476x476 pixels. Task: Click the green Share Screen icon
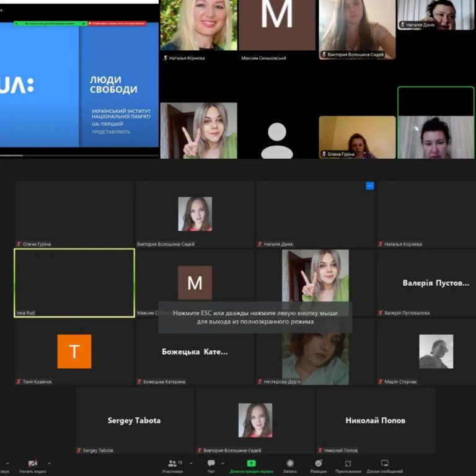[251, 464]
